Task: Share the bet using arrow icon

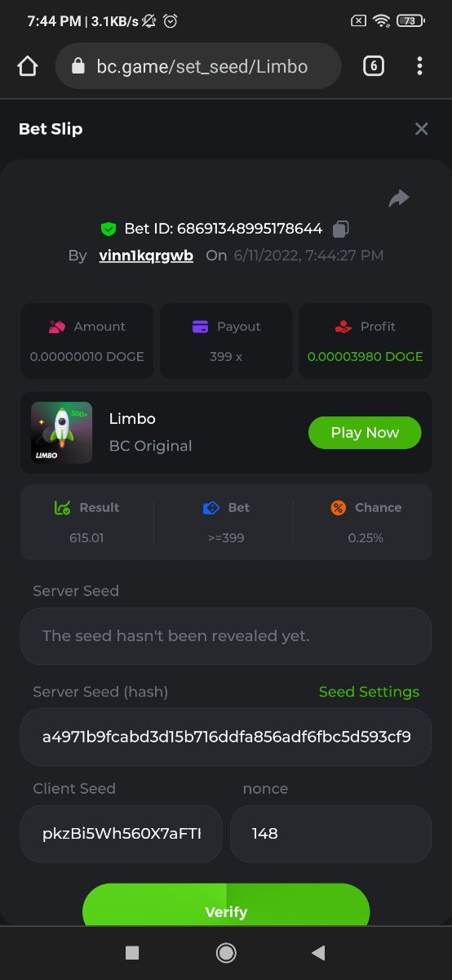Action: coord(399,198)
